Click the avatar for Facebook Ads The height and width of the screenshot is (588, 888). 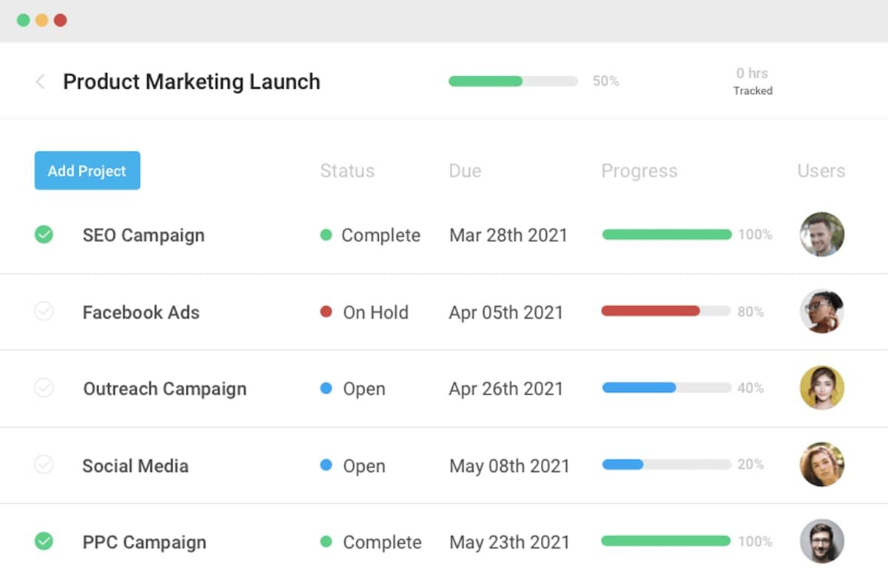point(821,311)
